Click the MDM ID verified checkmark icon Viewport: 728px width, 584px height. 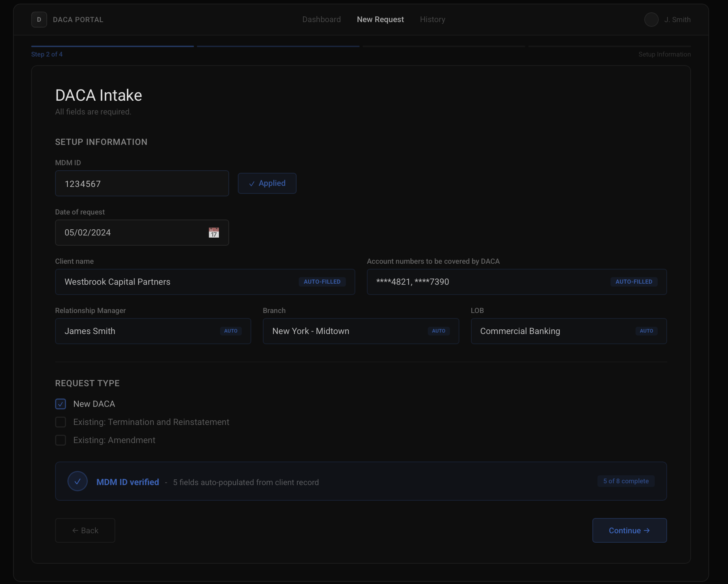(78, 481)
